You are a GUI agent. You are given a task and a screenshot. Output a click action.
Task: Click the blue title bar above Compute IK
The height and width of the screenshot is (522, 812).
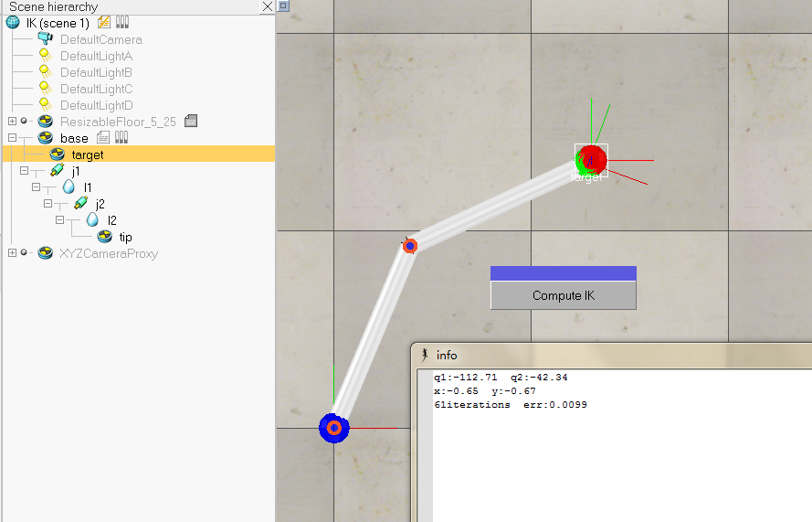click(x=564, y=273)
